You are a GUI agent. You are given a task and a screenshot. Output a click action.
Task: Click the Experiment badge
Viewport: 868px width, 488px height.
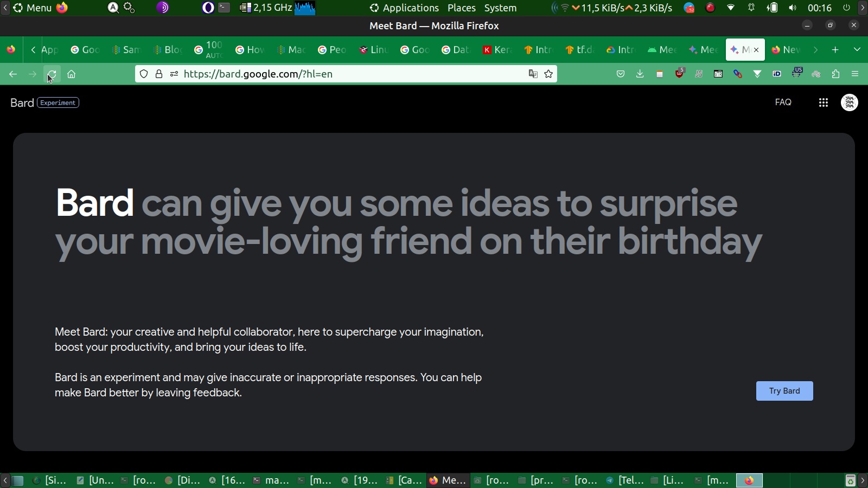coord(58,103)
